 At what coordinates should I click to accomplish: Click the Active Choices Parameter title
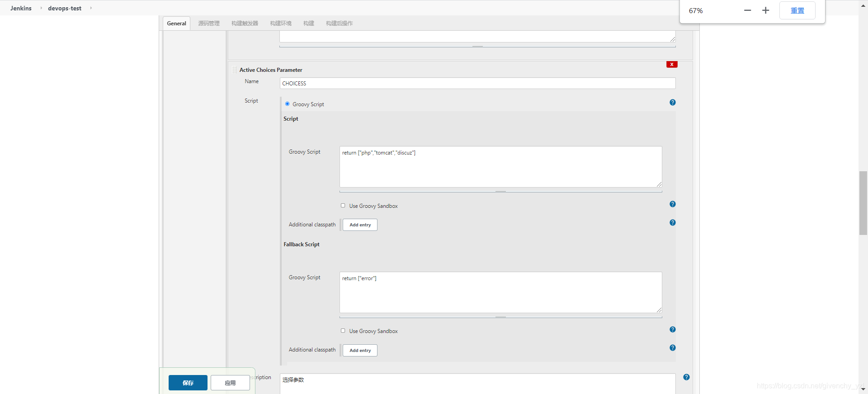click(271, 70)
